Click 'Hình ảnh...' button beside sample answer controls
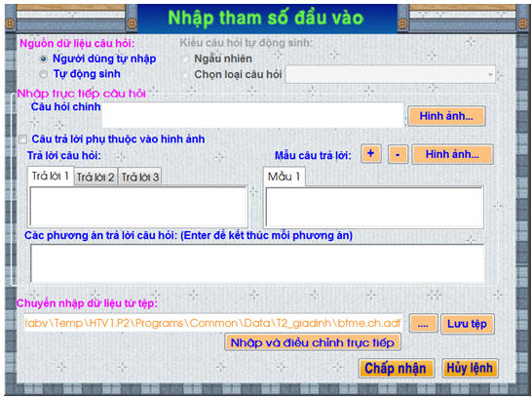Screen dimensions: 532x398 pos(452,154)
